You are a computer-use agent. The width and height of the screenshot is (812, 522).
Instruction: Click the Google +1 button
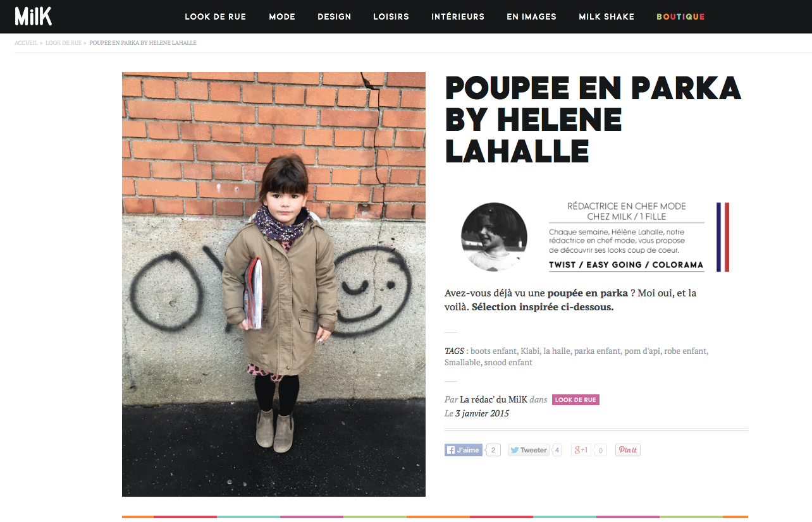[581, 450]
